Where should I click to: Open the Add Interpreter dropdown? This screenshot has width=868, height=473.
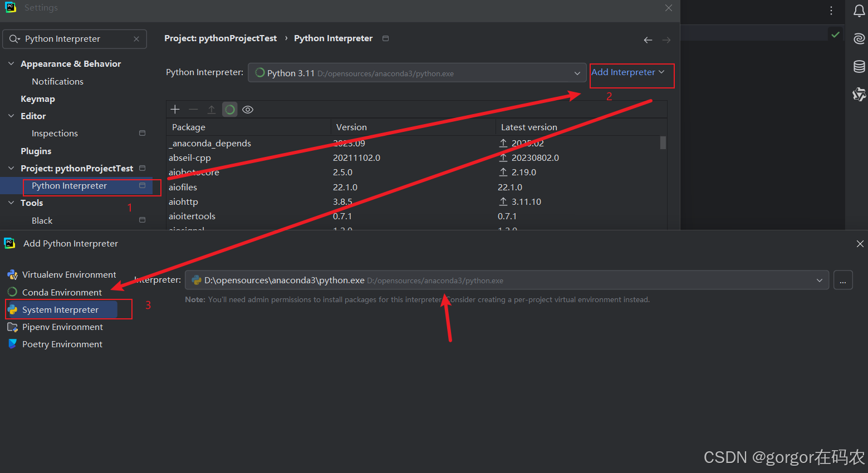click(x=627, y=72)
